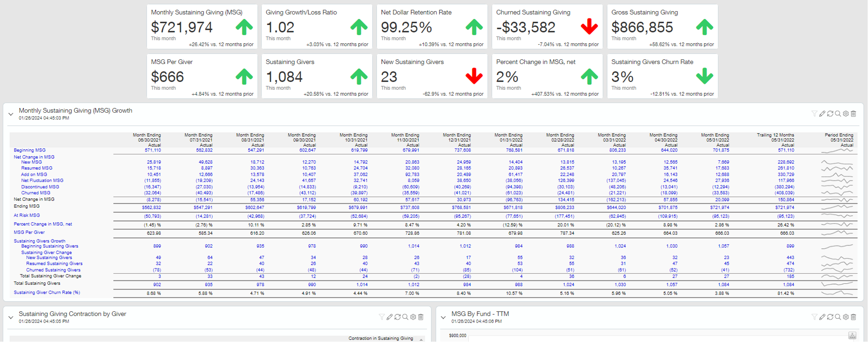Delete the MSG Growth panel using trash icon
The height and width of the screenshot is (342, 868).
pyautogui.click(x=853, y=114)
